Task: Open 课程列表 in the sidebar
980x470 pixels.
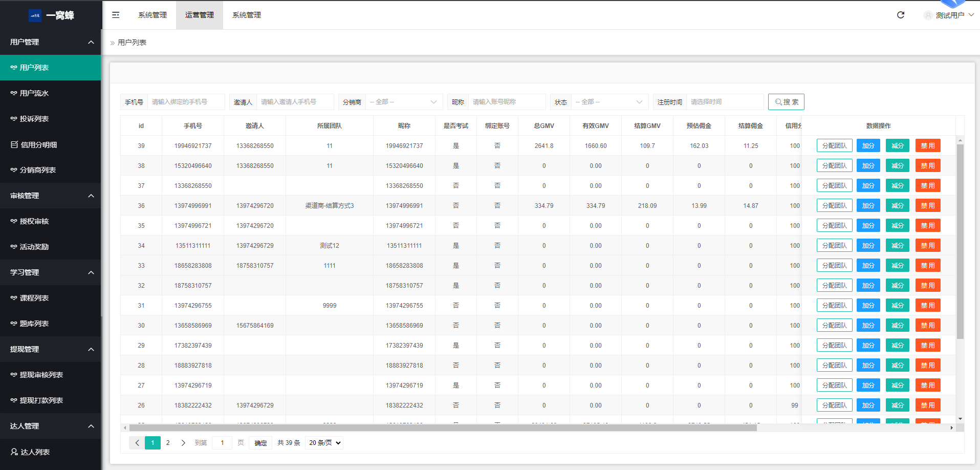Action: (x=51, y=298)
